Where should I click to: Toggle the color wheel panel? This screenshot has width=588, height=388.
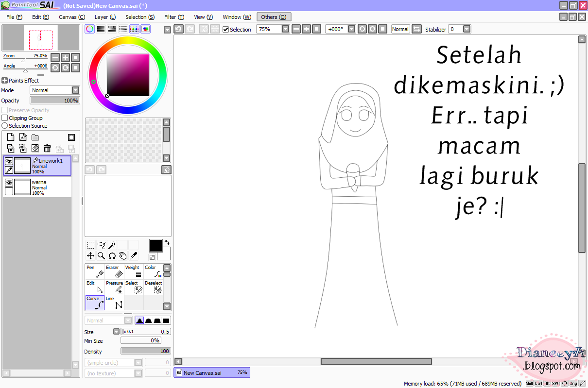tap(90, 29)
